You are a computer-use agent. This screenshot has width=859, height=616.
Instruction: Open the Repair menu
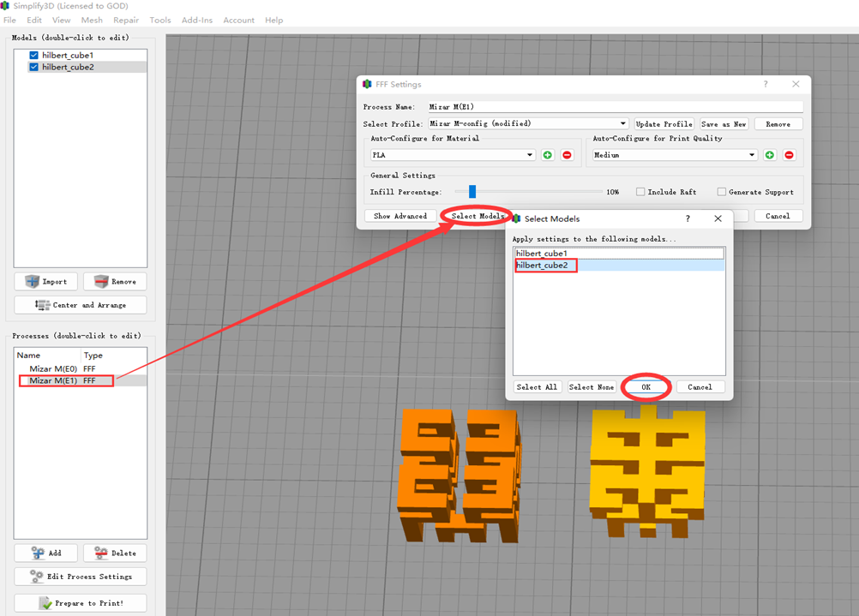point(126,21)
